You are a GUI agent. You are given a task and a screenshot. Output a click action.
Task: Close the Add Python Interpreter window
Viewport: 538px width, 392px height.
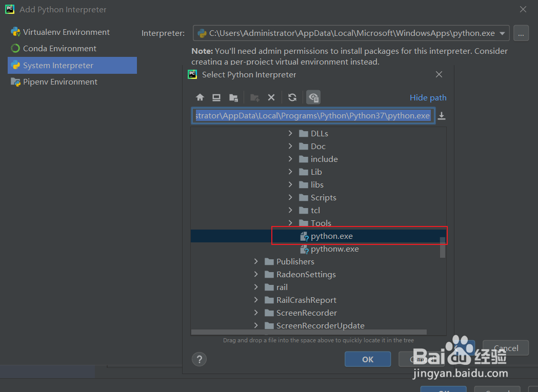(x=523, y=9)
